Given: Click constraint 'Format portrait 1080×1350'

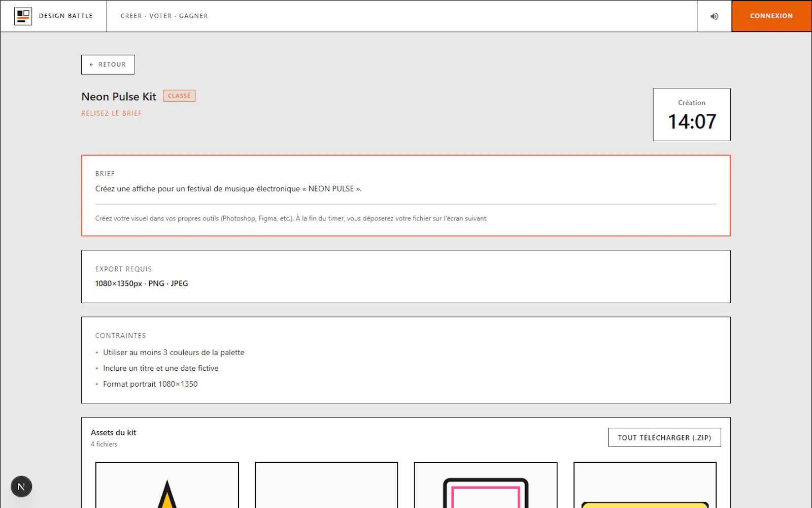Looking at the screenshot, I should click(x=150, y=384).
